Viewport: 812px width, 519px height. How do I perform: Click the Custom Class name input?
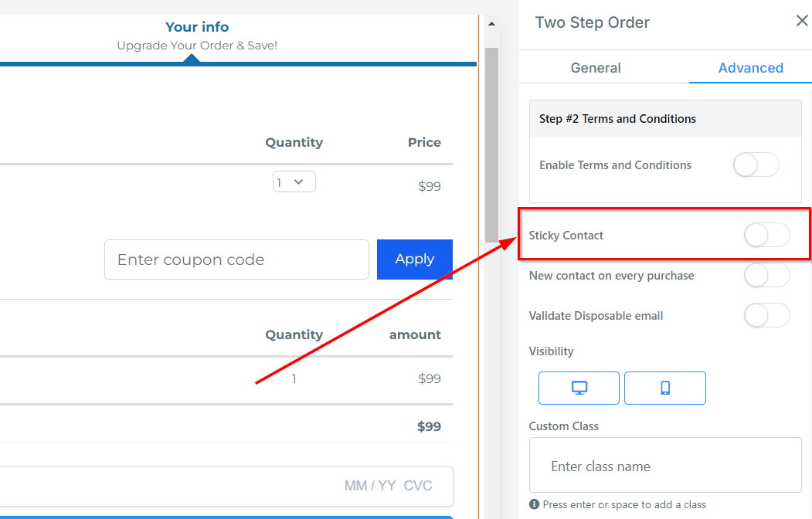[665, 466]
